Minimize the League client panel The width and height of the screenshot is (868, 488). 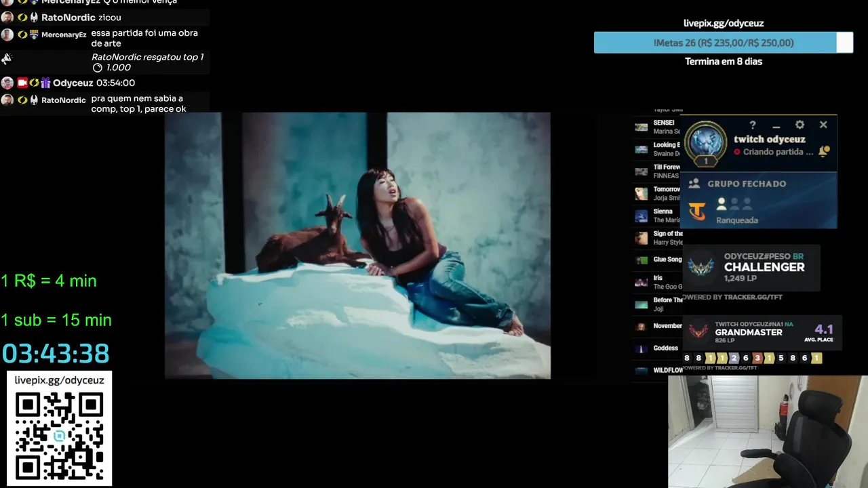[776, 126]
